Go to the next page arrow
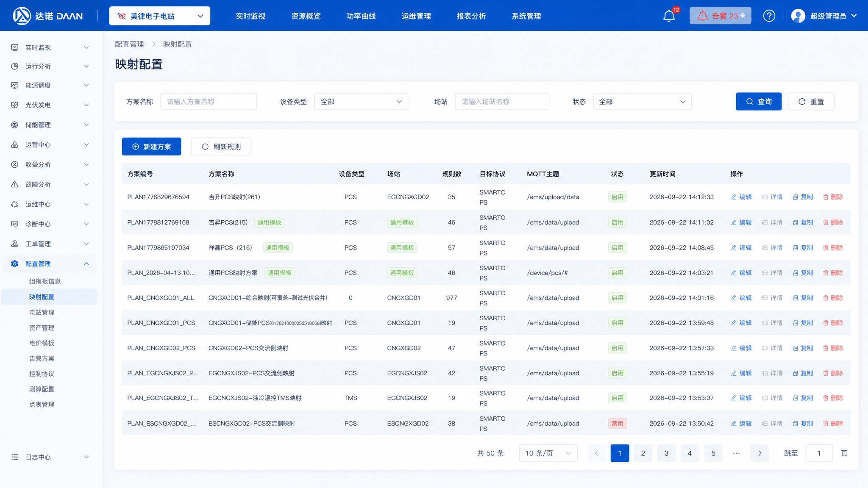The width and height of the screenshot is (868, 488). 759,453
